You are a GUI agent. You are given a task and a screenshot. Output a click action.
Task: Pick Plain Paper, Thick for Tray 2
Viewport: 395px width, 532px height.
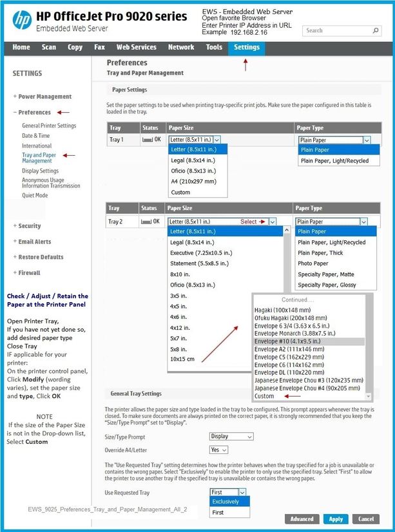point(336,252)
